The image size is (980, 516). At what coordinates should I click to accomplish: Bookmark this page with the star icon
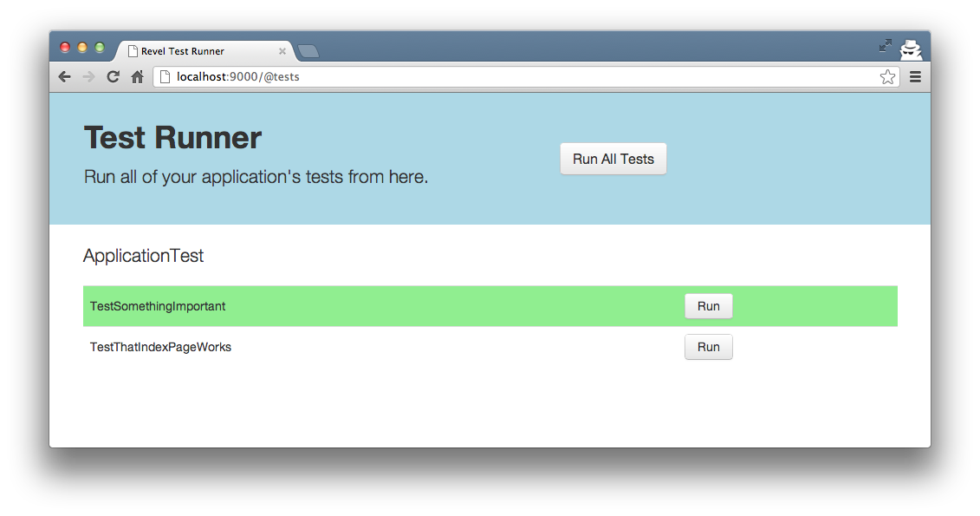click(x=887, y=77)
